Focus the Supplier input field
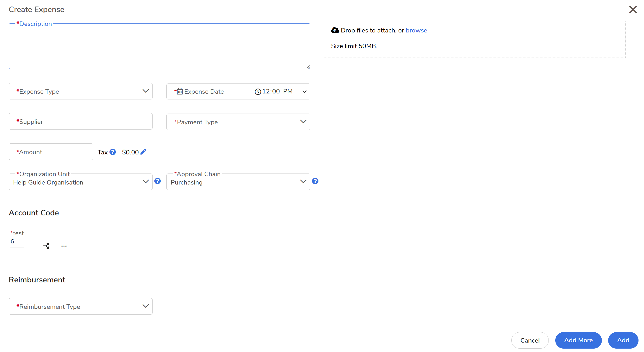This screenshot has height=352, width=644. (81, 121)
